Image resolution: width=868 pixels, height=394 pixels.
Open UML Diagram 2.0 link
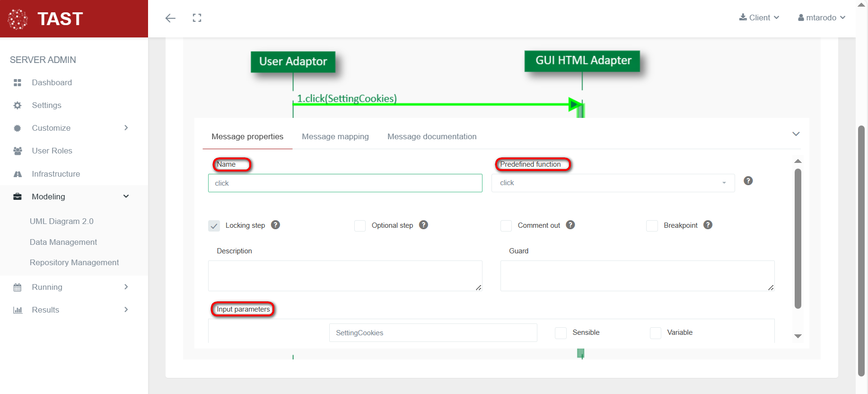click(61, 221)
